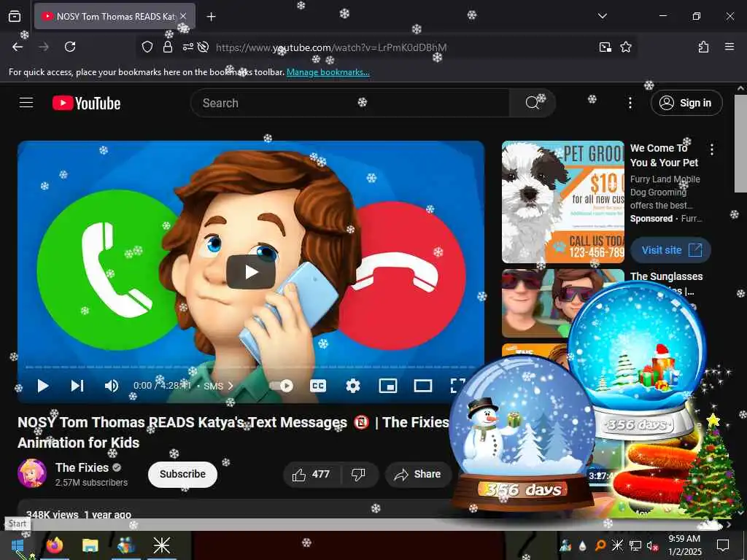This screenshot has width=747, height=560.
Task: Bookmark this page with the star
Action: pyautogui.click(x=625, y=47)
